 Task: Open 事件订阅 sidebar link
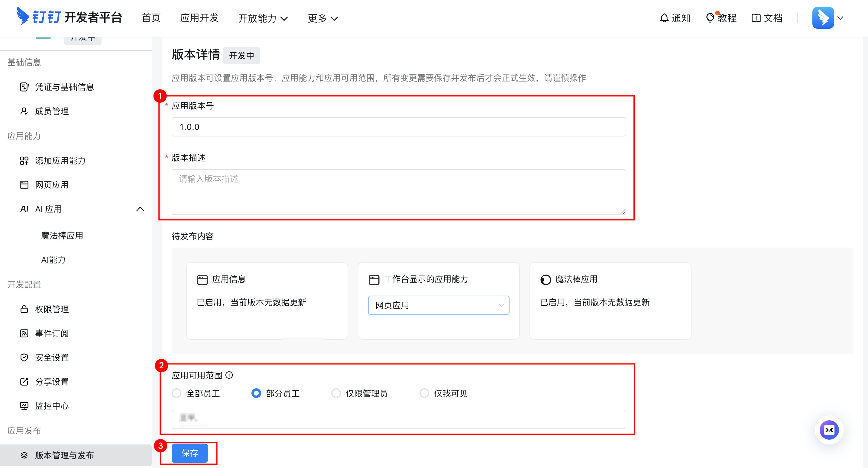52,333
